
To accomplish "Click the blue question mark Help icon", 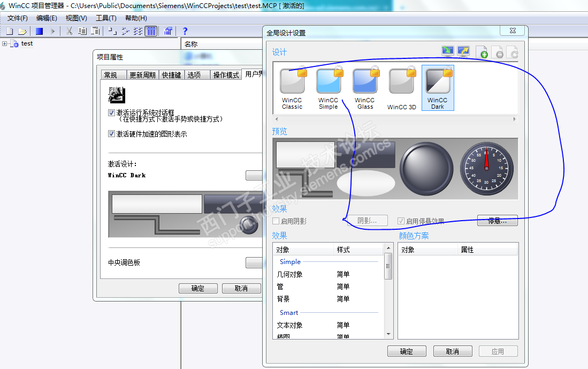I will pos(185,31).
